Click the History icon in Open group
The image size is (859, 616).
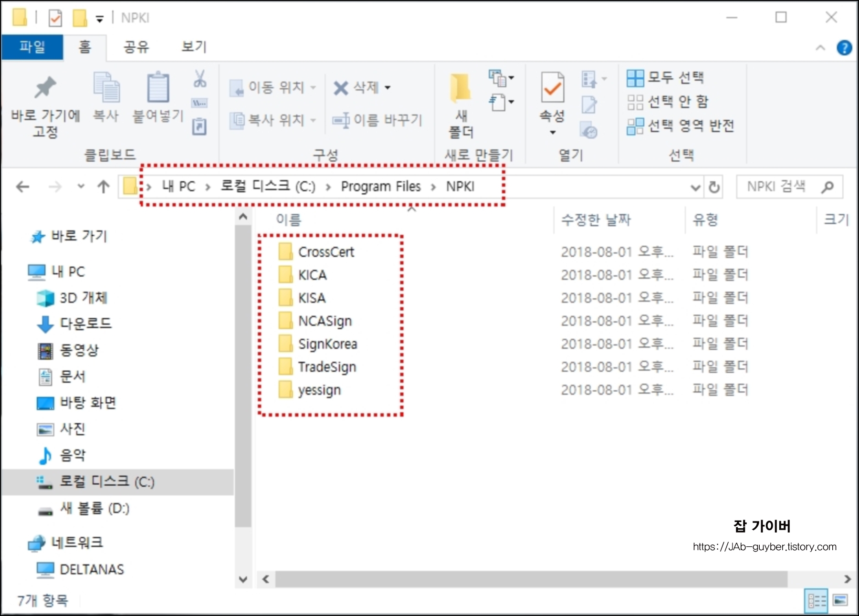[x=589, y=130]
